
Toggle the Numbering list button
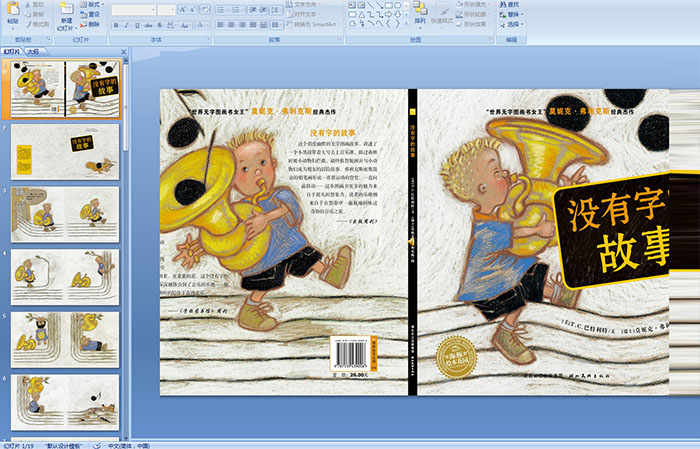pos(237,10)
